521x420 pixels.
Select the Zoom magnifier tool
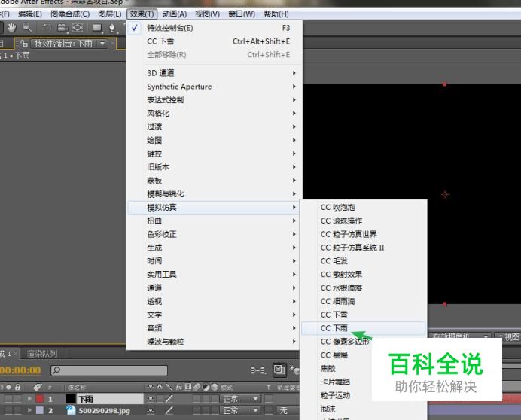(x=27, y=28)
